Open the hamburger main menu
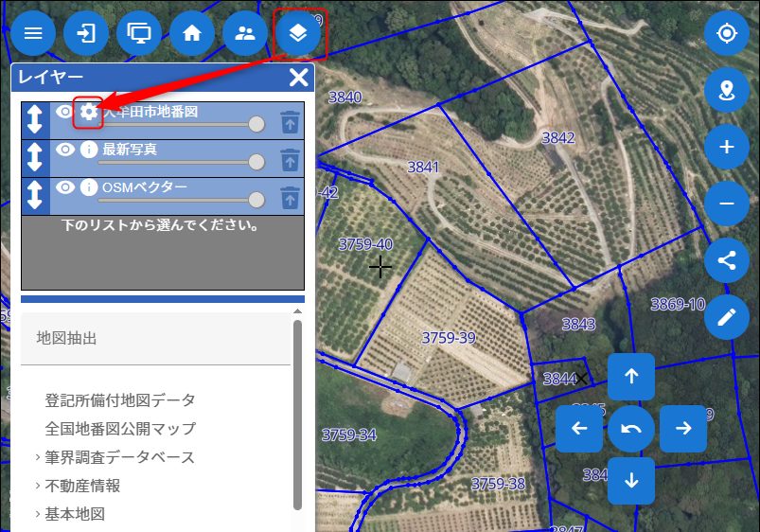760x532 pixels. (33, 33)
